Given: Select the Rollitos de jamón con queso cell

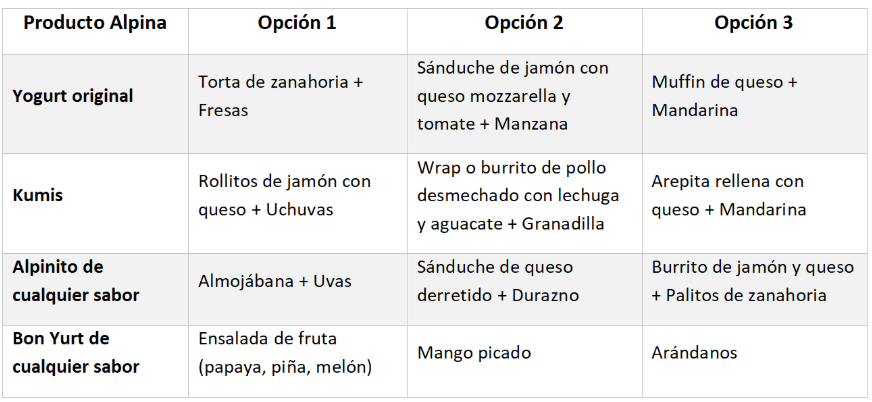Looking at the screenshot, I should click(x=285, y=195).
